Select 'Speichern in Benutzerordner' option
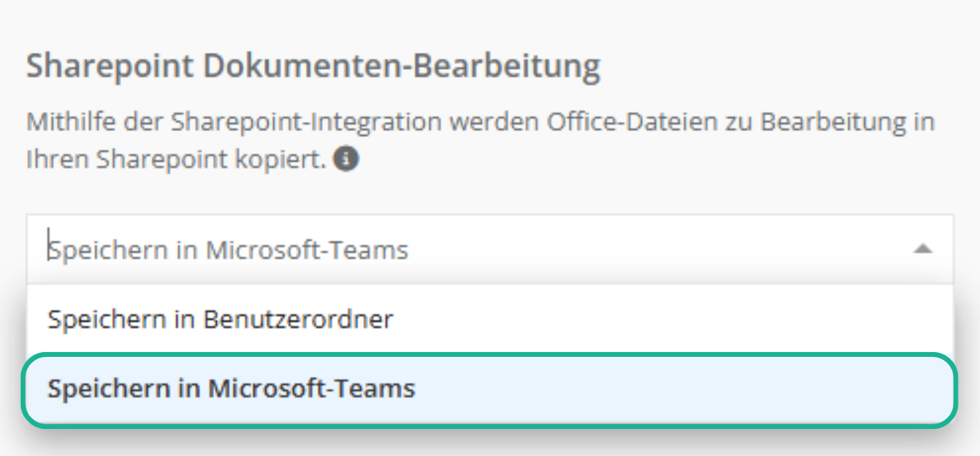 pyautogui.click(x=220, y=319)
